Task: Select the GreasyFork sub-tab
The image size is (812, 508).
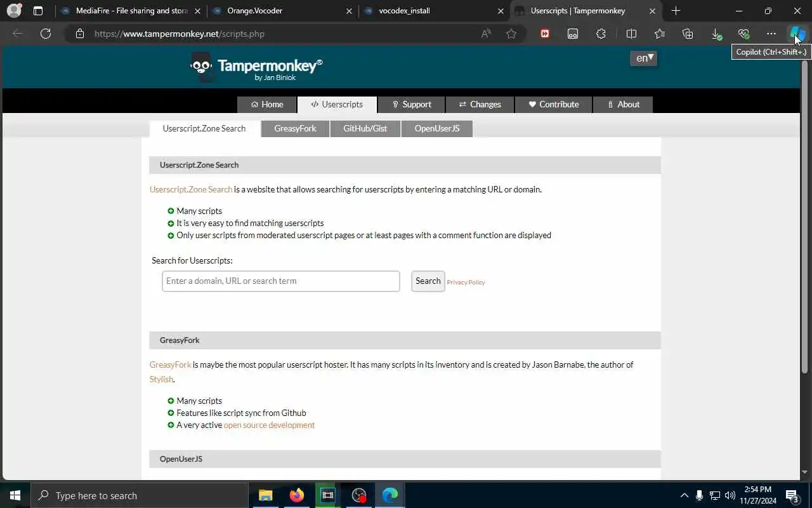Action: tap(295, 128)
